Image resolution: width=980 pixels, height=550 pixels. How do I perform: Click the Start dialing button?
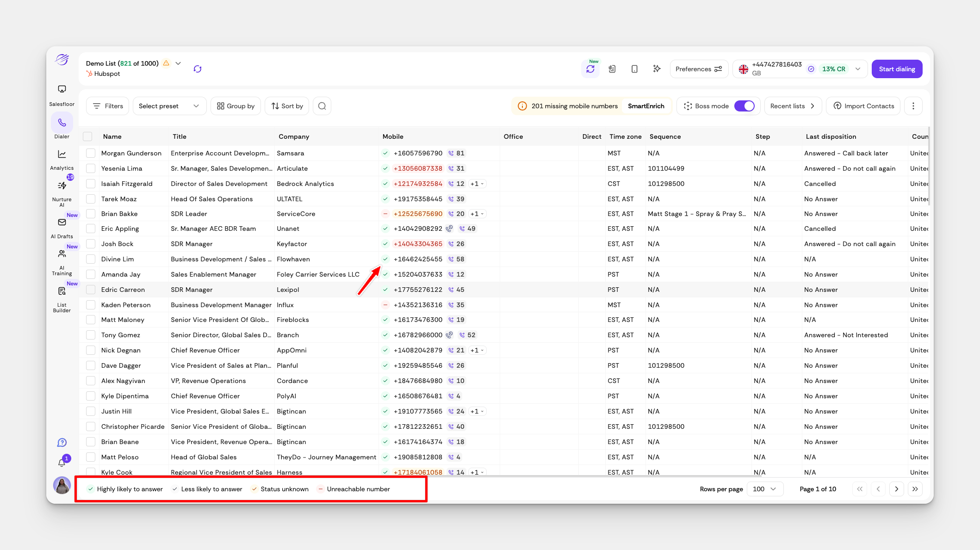point(897,69)
